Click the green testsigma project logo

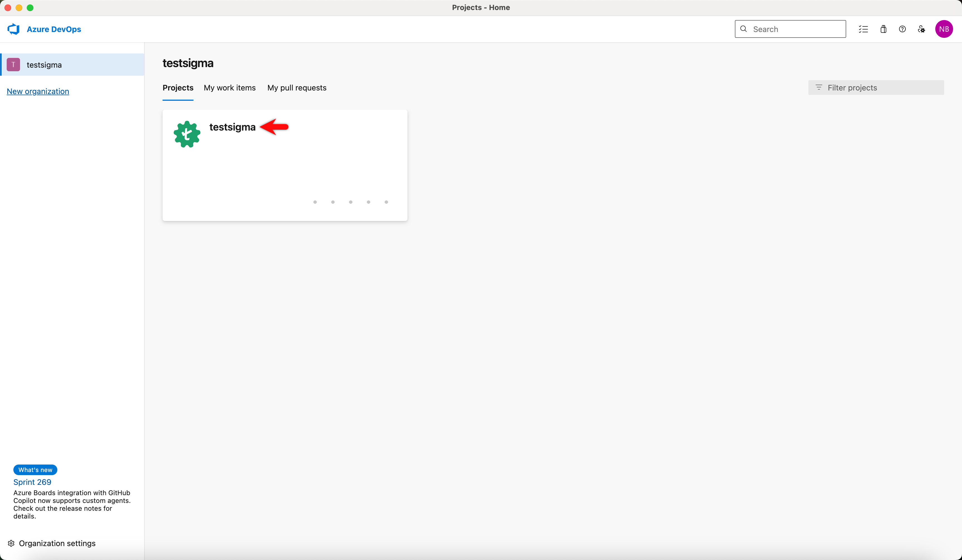[187, 134]
